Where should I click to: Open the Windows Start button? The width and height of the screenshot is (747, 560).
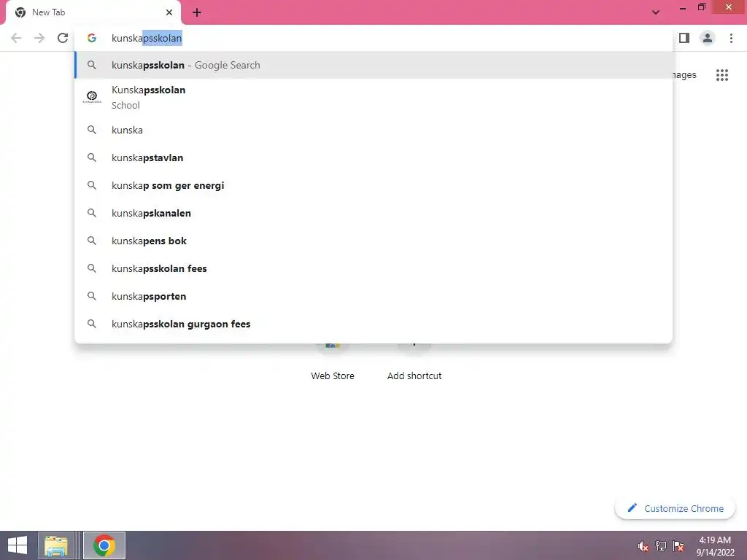point(18,545)
